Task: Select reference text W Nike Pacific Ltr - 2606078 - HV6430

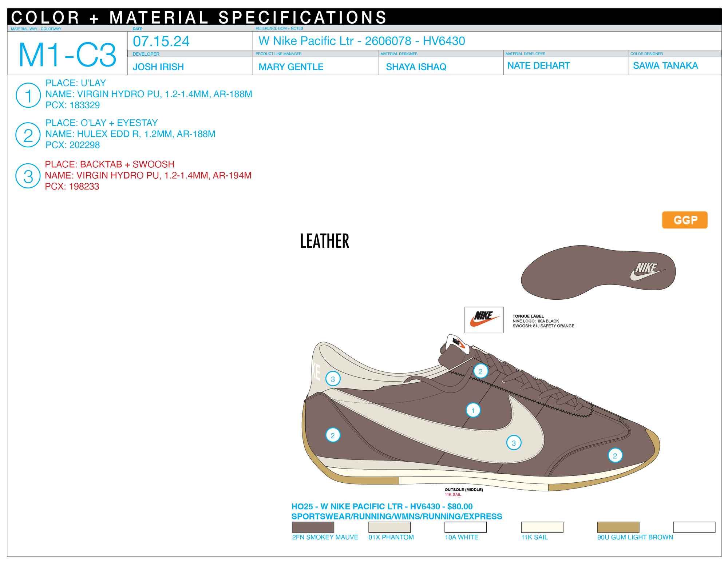Action: click(x=362, y=41)
